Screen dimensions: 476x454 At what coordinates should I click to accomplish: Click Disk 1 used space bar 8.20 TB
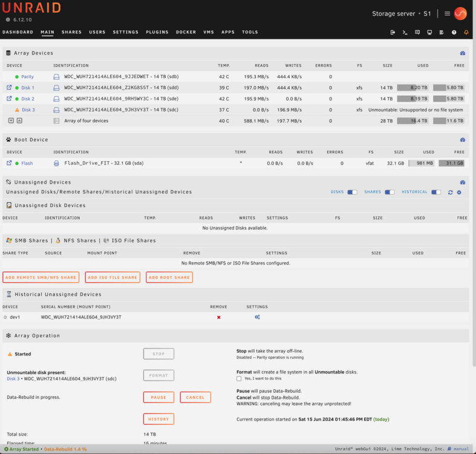coord(413,88)
